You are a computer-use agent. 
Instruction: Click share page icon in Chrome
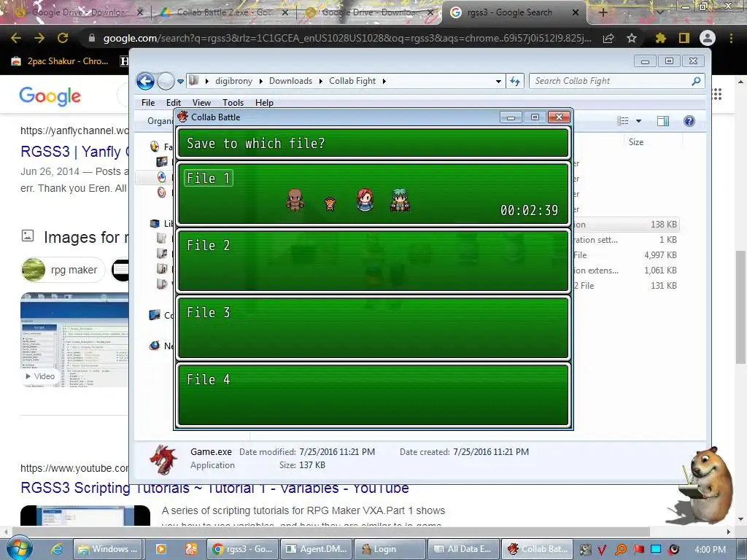[x=608, y=38]
